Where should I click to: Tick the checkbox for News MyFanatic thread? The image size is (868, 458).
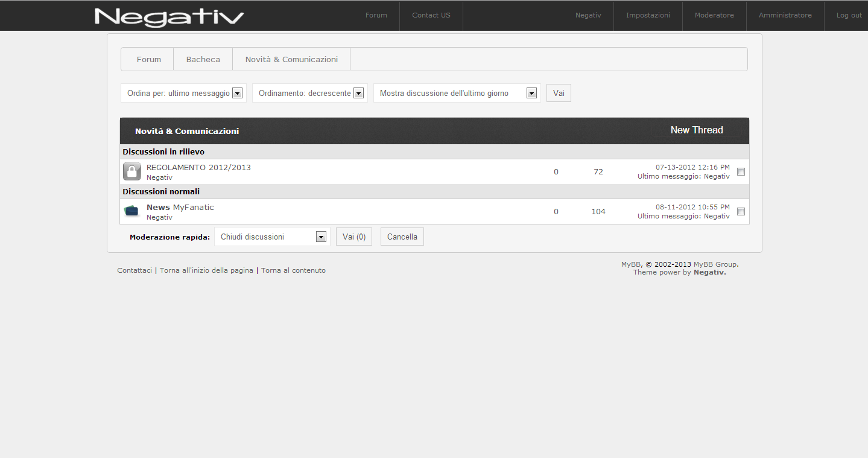point(741,212)
